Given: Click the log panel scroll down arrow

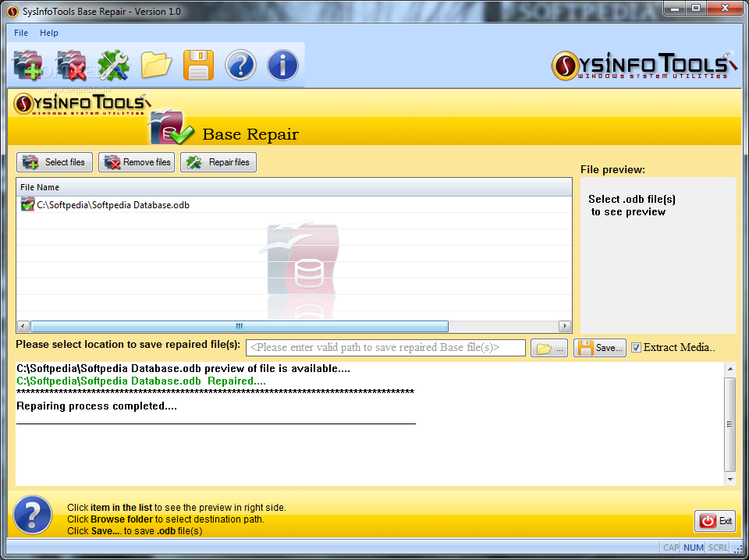Looking at the screenshot, I should pos(730,479).
